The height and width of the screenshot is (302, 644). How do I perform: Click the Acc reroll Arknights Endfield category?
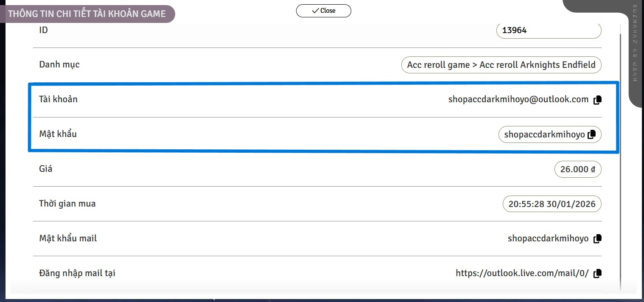501,65
